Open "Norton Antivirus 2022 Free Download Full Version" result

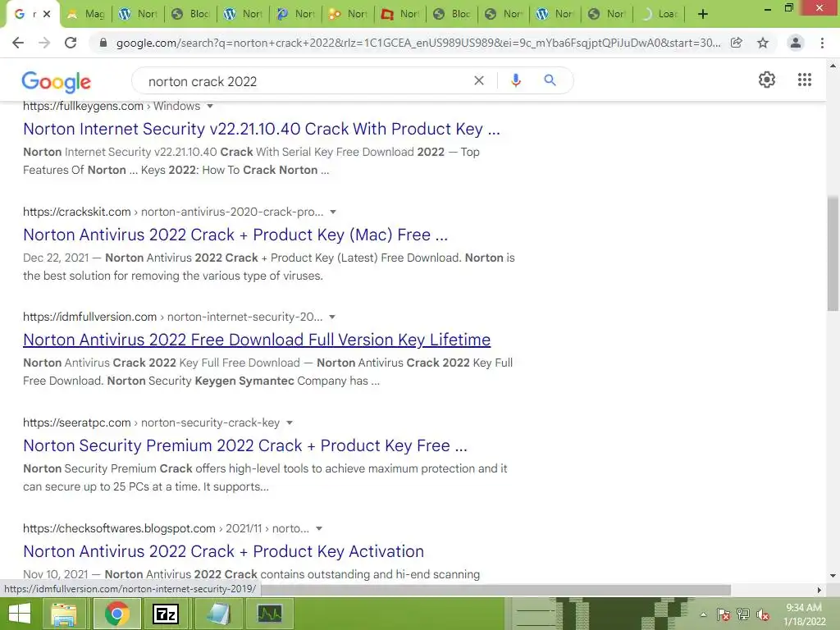[x=257, y=340]
